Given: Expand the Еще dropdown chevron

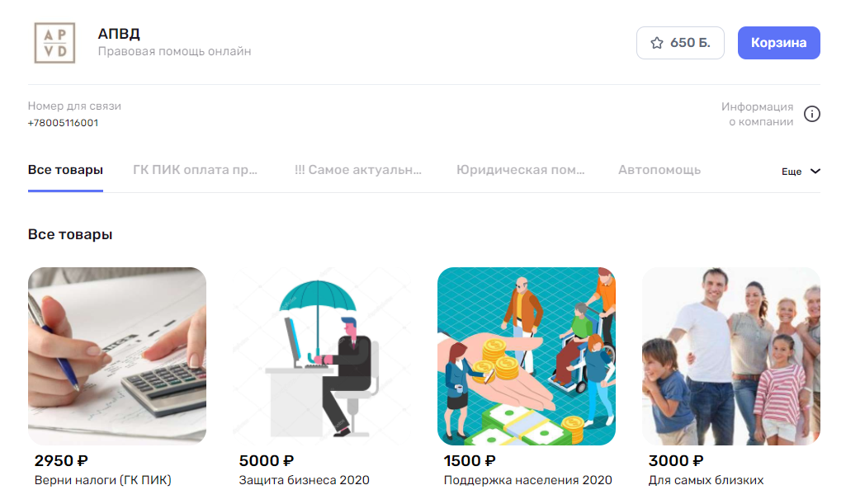Looking at the screenshot, I should click(815, 172).
